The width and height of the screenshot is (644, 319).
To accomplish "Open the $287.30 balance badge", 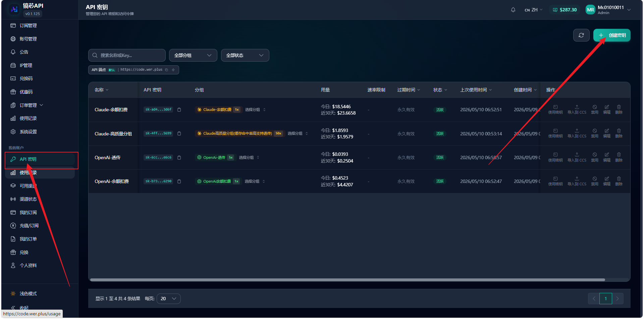I will [565, 10].
